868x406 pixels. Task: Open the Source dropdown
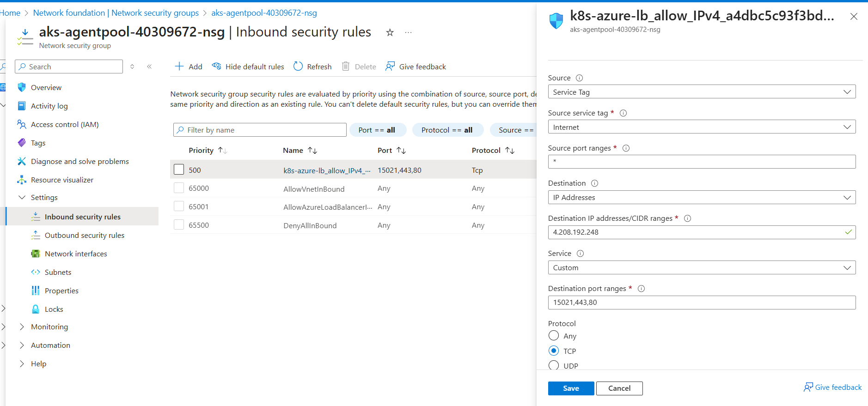pos(701,92)
